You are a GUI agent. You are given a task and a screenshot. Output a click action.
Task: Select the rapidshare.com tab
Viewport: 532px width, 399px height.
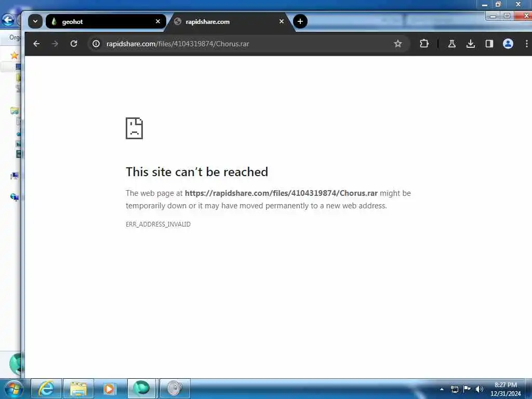point(229,21)
